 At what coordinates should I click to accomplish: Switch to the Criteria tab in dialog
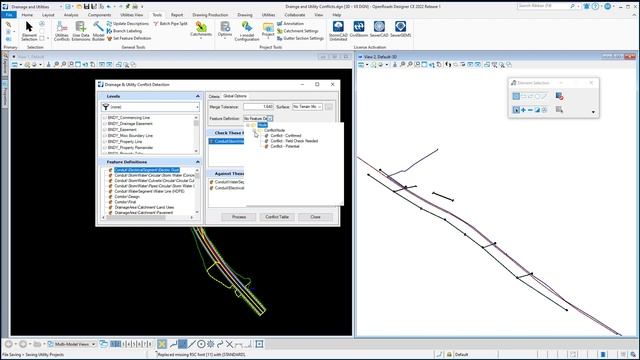click(x=214, y=96)
